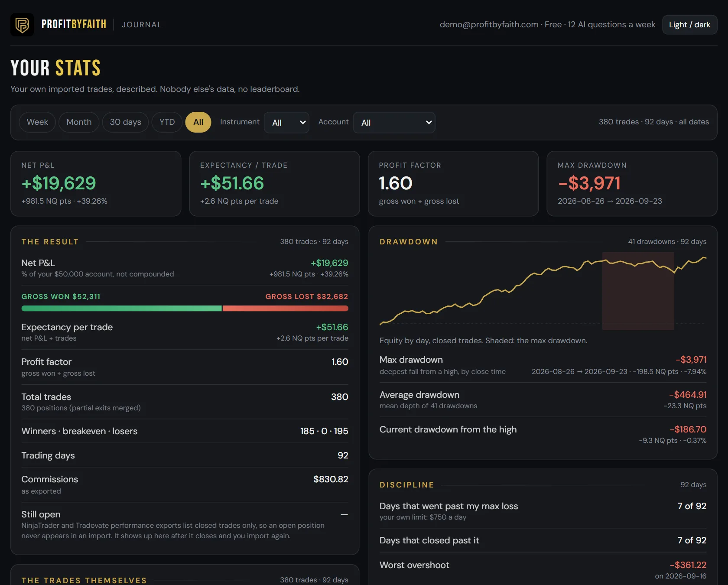
Task: Click 'GROSS WON $52,311' label
Action: (61, 296)
